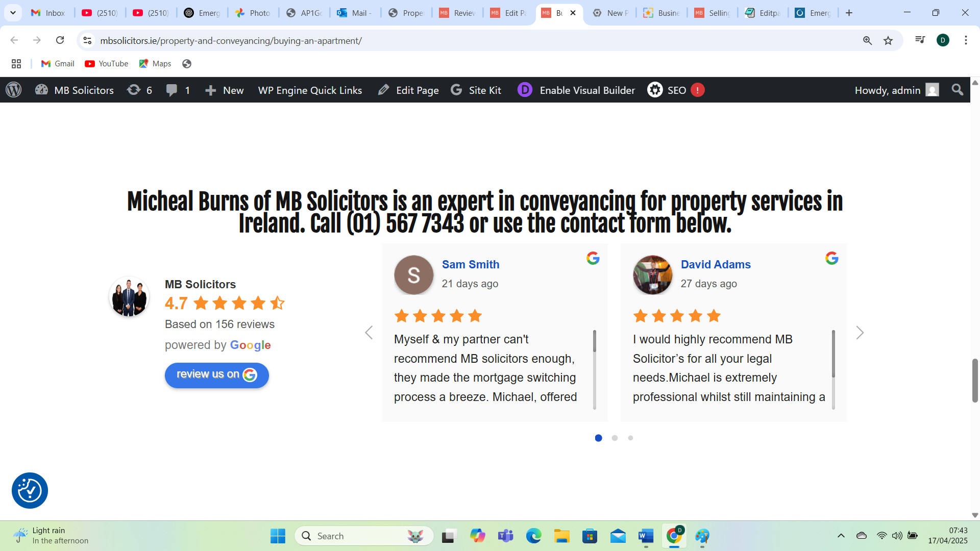Click the MB Solicitors team photo

129,296
